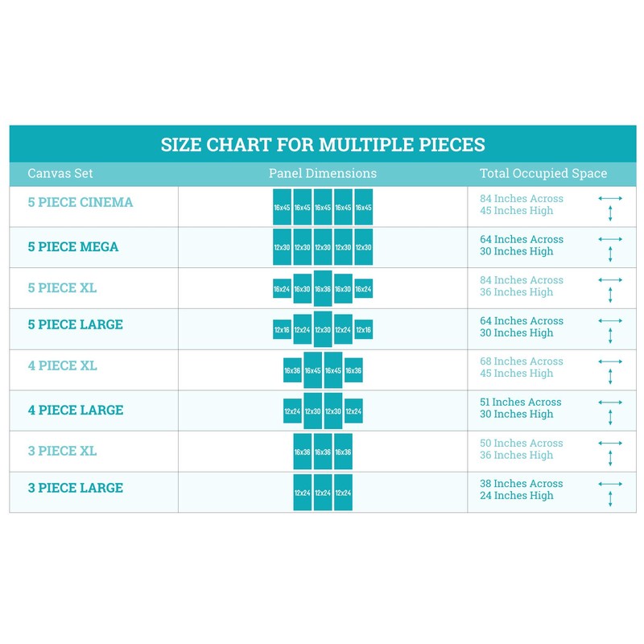The width and height of the screenshot is (644, 644).
Task: Click the width arrow beside 5 Piece XL dimensions
Action: point(610,279)
